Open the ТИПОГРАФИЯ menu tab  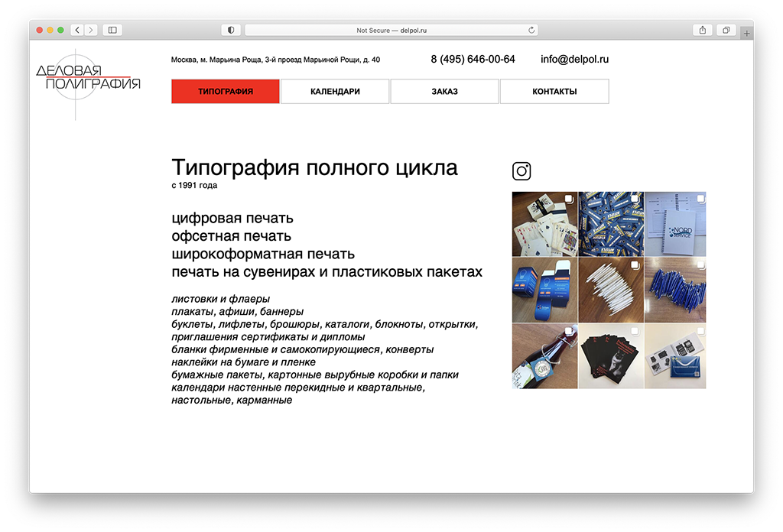[226, 92]
